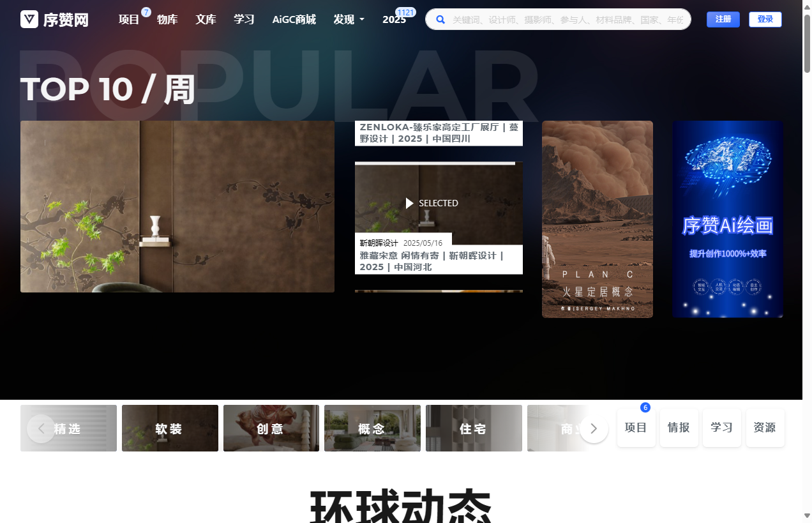Image resolution: width=812 pixels, height=523 pixels.
Task: Click the search magnifier icon
Action: [440, 19]
